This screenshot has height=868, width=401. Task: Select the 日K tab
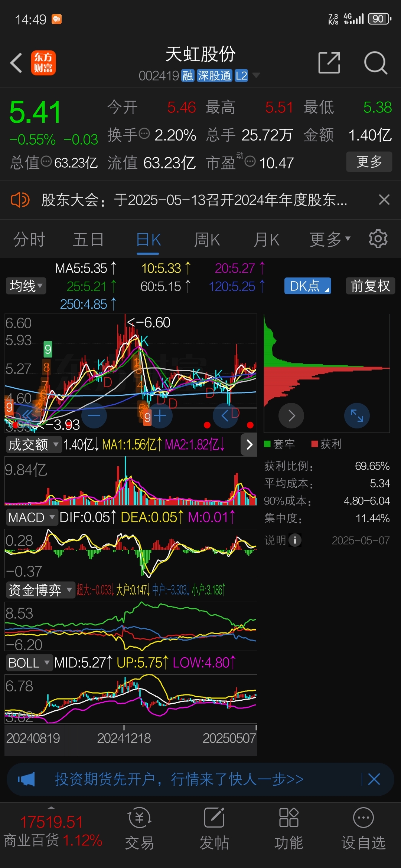pos(148,240)
